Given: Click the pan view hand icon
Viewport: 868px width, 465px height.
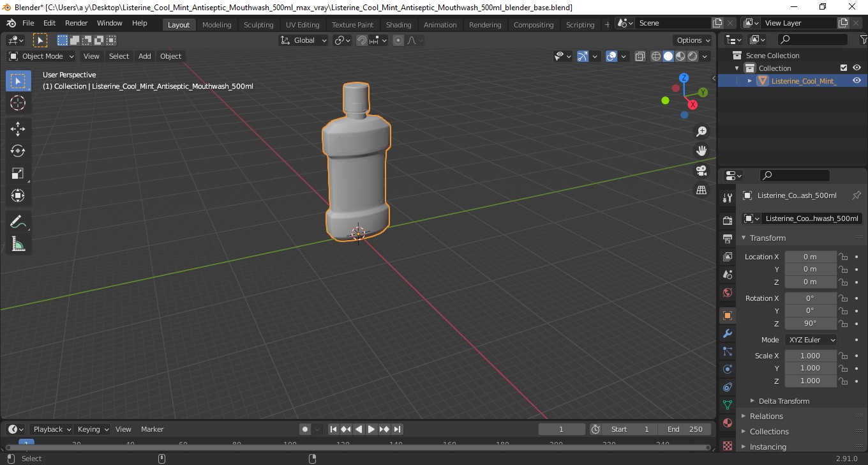Looking at the screenshot, I should (x=701, y=151).
